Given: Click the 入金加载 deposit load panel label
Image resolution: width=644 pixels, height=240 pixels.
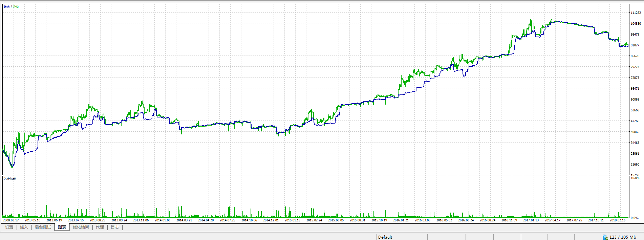Looking at the screenshot, I should [x=10, y=179].
